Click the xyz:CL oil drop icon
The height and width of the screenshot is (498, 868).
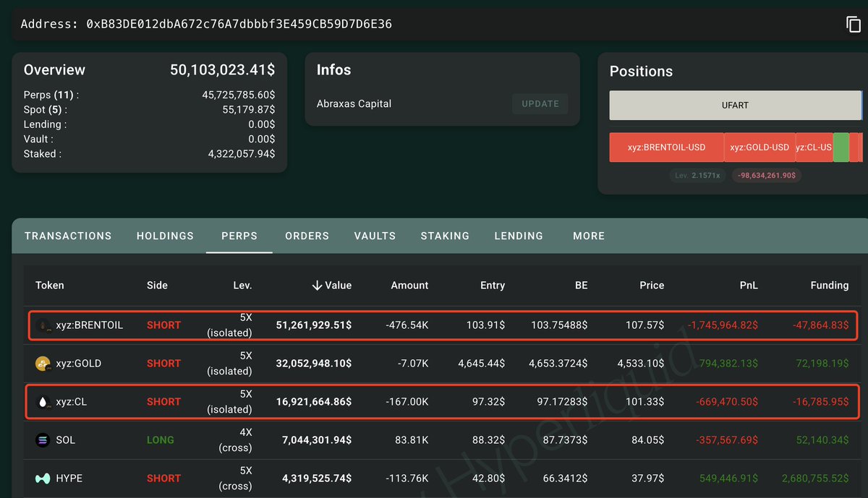(x=43, y=402)
